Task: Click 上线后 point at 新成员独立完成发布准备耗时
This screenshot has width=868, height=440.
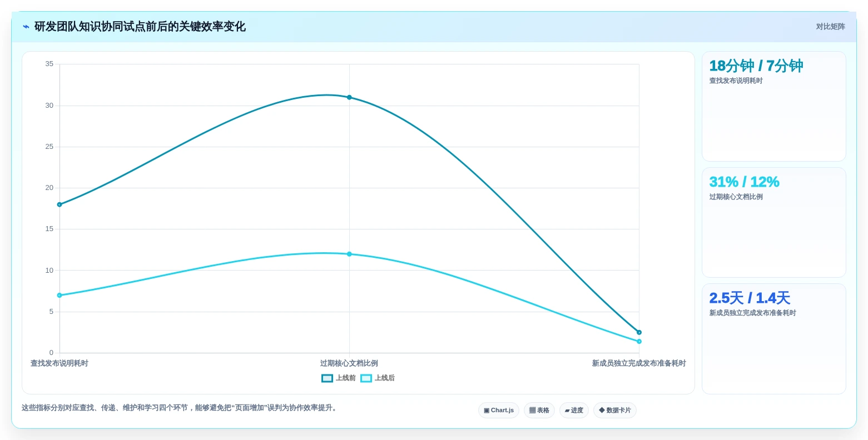Action: point(639,341)
